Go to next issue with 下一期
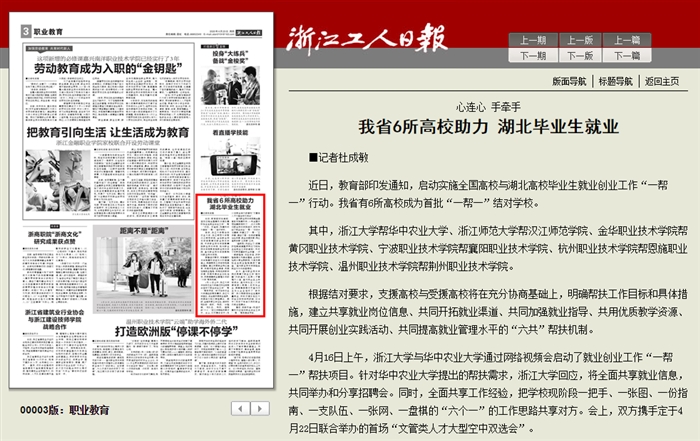This screenshot has width=700, height=441. tap(533, 56)
